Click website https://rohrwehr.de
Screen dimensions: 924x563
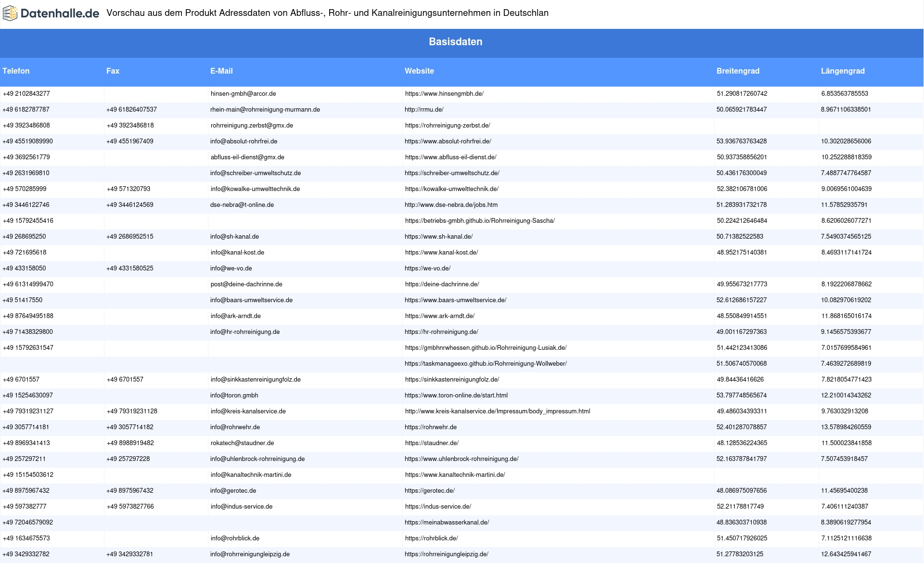431,427
